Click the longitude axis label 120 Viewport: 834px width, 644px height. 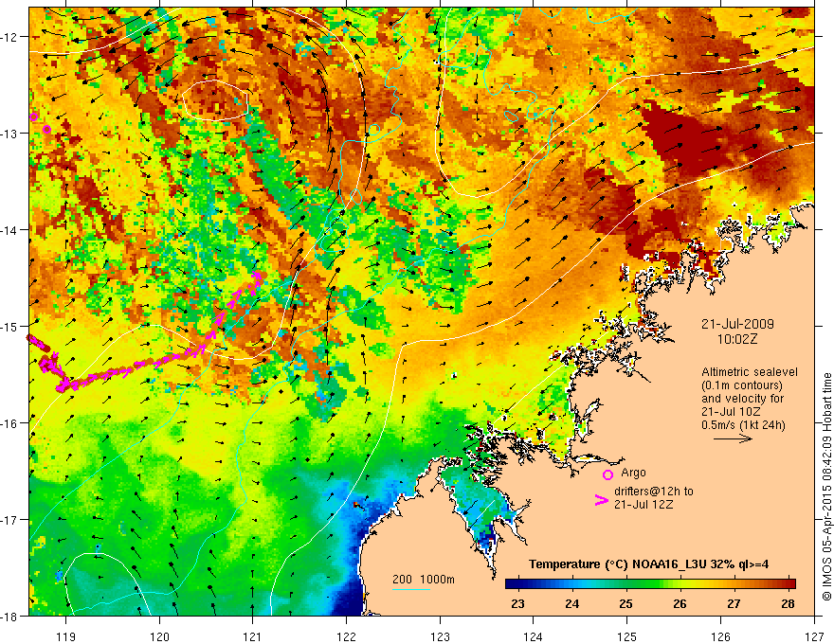[x=159, y=636]
